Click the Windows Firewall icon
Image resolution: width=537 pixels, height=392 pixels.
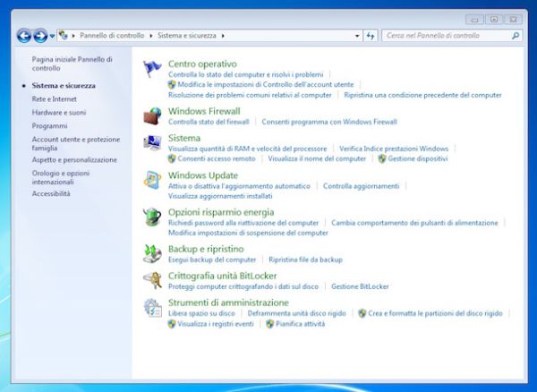(x=153, y=116)
